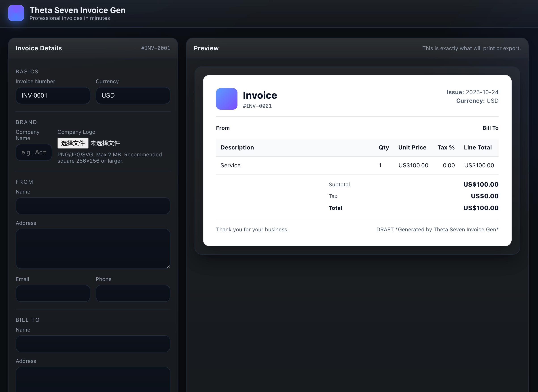Click the Theta Seven app logo icon
538x392 pixels.
click(x=16, y=13)
